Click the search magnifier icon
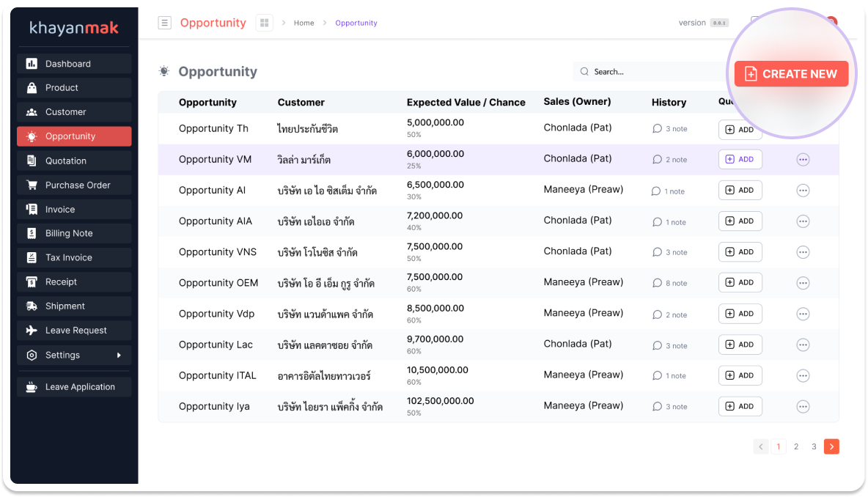This screenshot has height=497, width=868. 584,72
